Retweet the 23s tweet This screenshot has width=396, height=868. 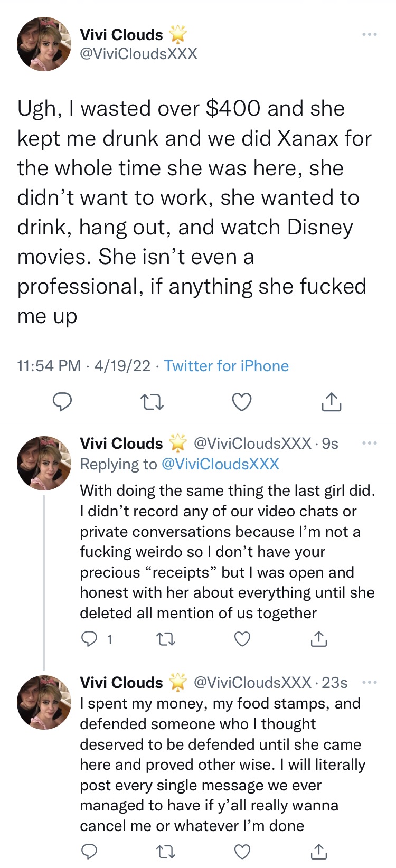coord(166,851)
